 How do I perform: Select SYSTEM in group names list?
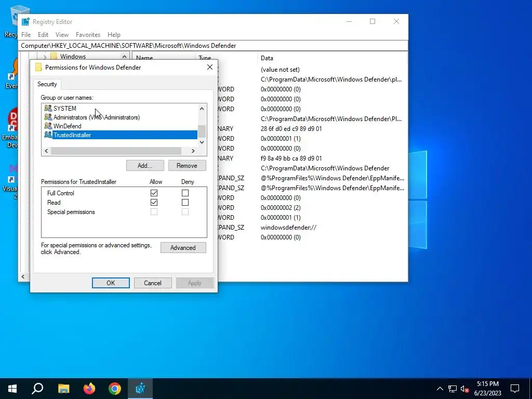[64, 108]
